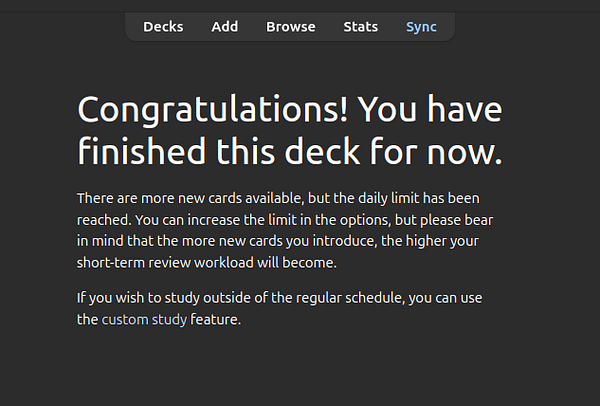Click the words 'If you wish to study'
The image size is (600, 406).
(x=142, y=298)
